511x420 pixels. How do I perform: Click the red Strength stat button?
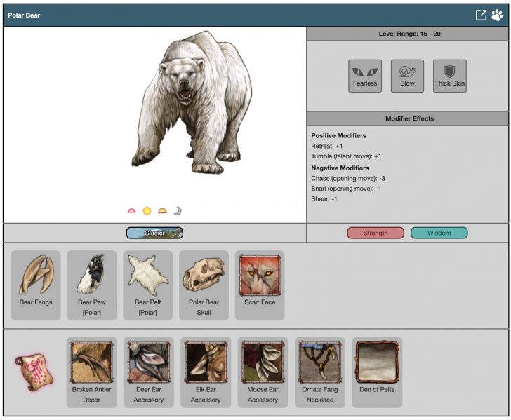(376, 233)
